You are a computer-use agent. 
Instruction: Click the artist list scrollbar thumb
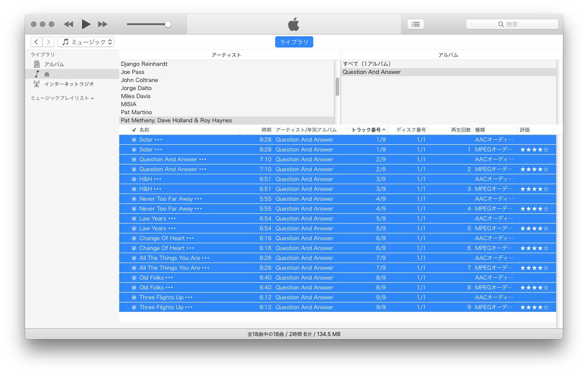tap(337, 86)
